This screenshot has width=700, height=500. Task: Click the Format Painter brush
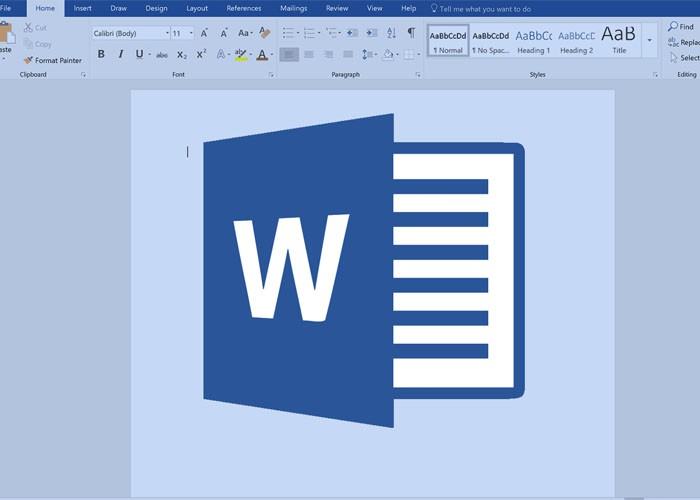29,60
